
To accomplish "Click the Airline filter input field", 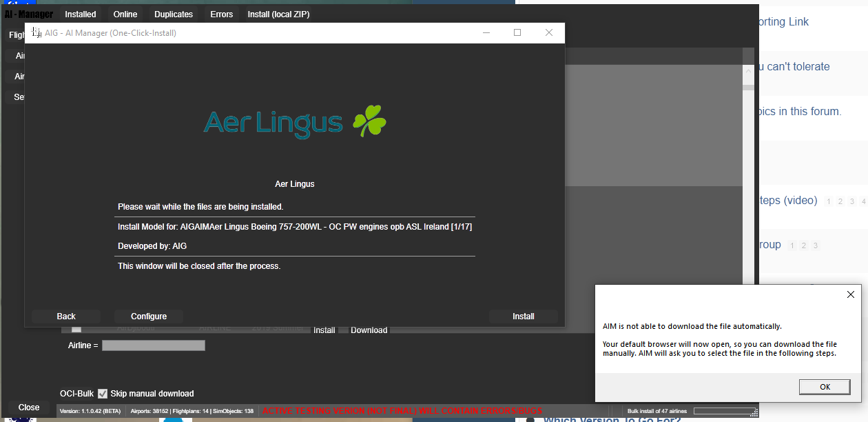I will point(154,345).
